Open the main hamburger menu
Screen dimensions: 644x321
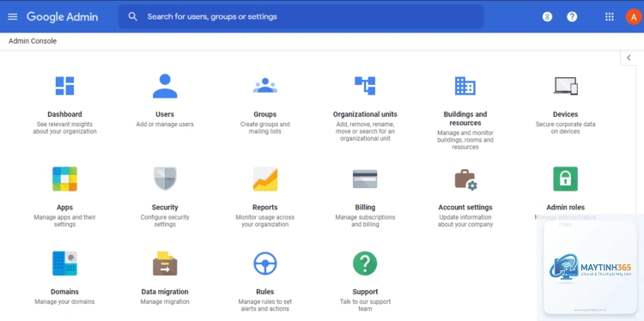click(13, 17)
